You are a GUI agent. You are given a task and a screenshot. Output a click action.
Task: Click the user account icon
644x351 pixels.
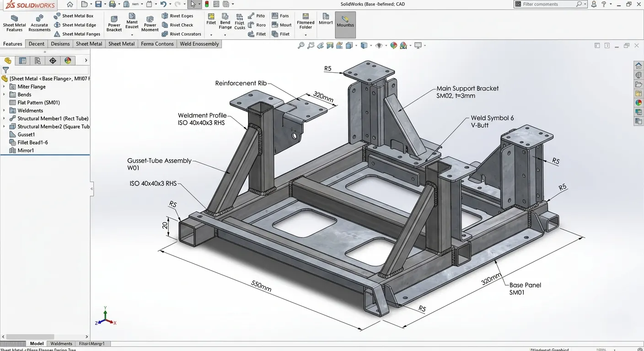(594, 4)
